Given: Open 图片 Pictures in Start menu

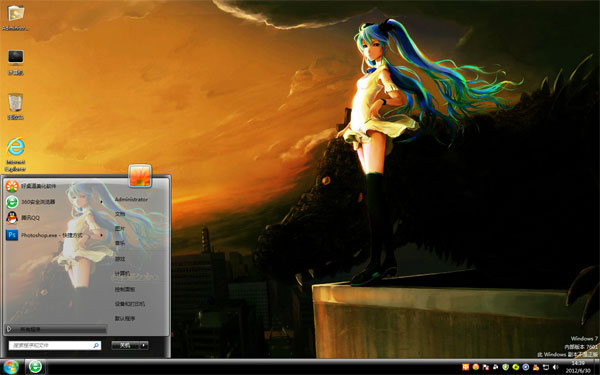Looking at the screenshot, I should coord(120,228).
